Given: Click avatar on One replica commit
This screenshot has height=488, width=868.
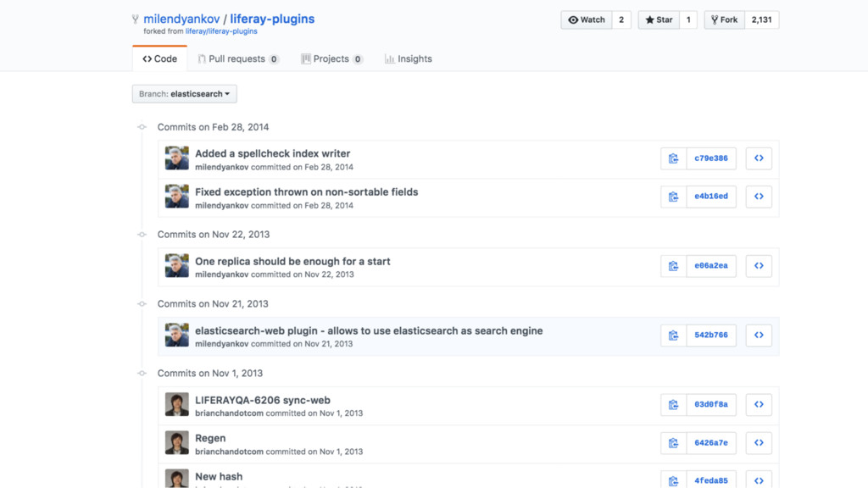Looking at the screenshot, I should 176,265.
